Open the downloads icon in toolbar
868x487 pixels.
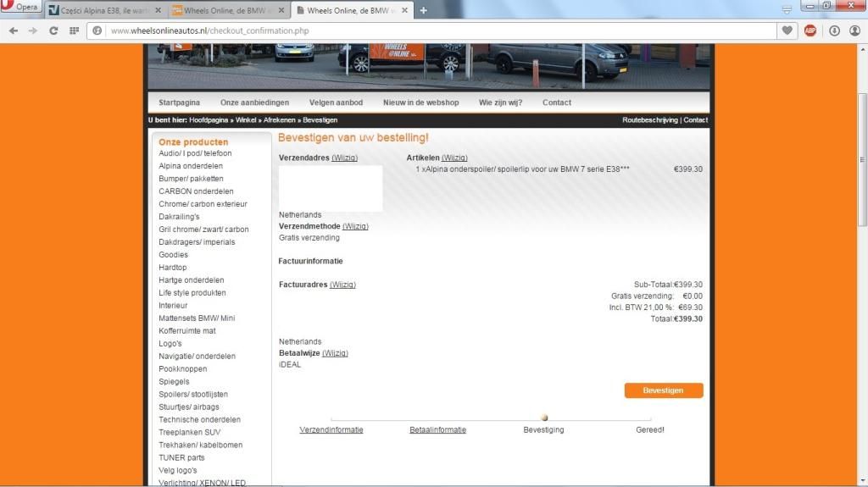click(x=833, y=30)
